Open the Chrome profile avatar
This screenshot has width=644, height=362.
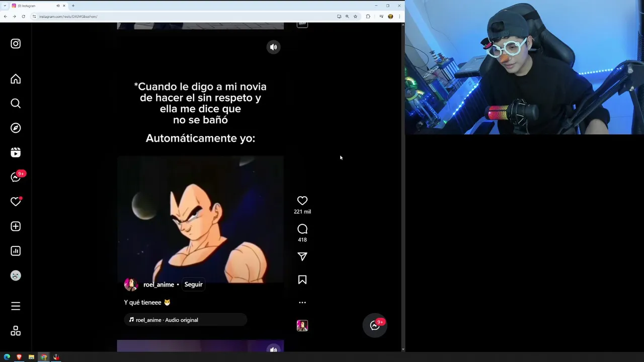(x=390, y=17)
